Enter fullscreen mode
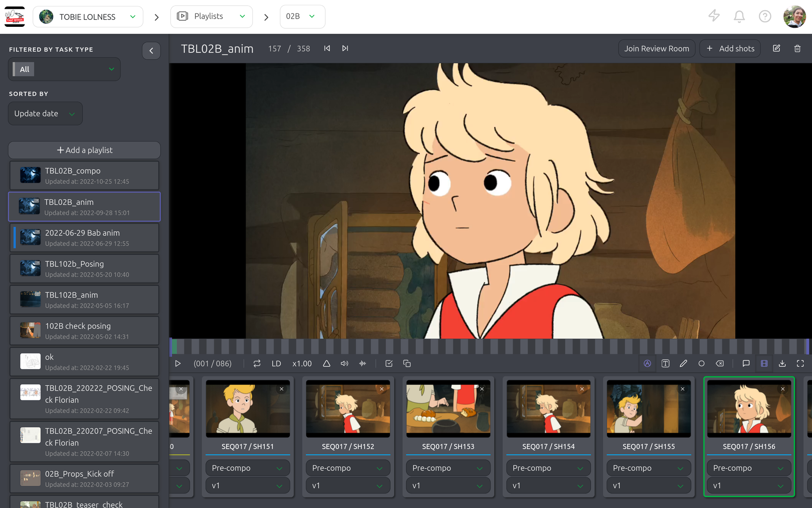This screenshot has width=812, height=508. (x=800, y=364)
